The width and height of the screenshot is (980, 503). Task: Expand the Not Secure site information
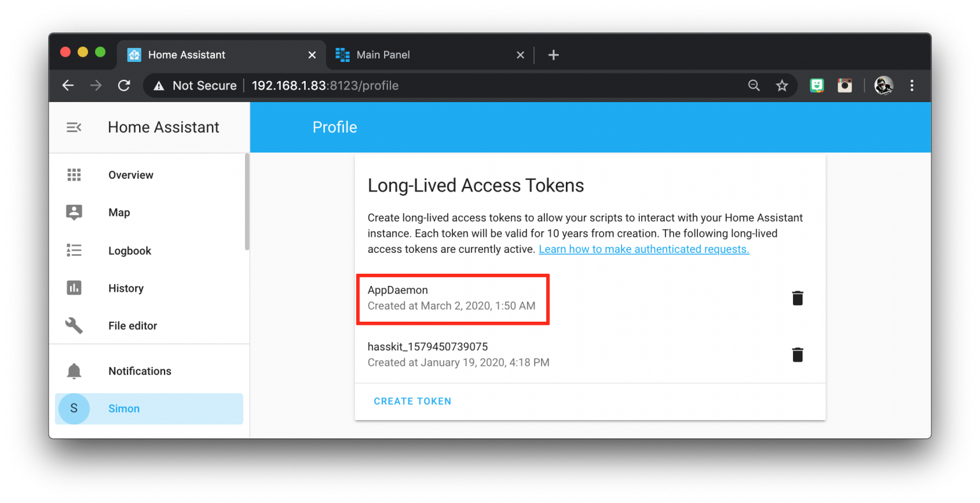pos(193,86)
